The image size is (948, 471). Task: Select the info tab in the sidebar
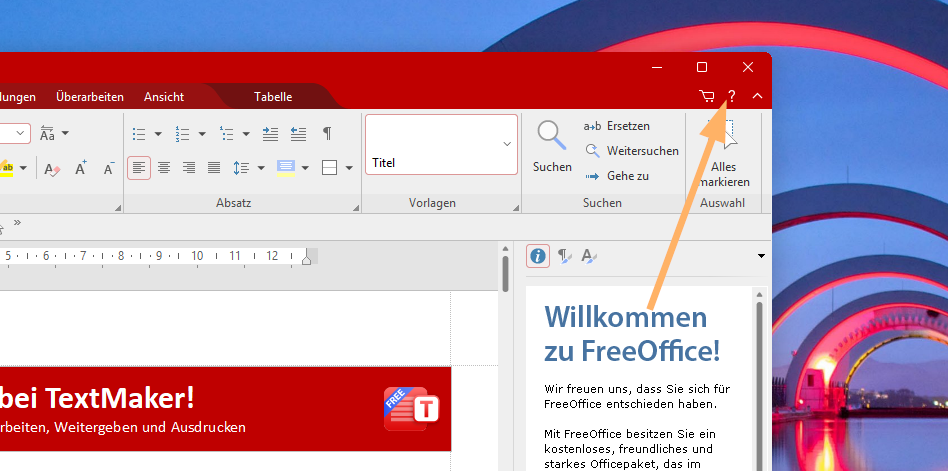(x=537, y=256)
